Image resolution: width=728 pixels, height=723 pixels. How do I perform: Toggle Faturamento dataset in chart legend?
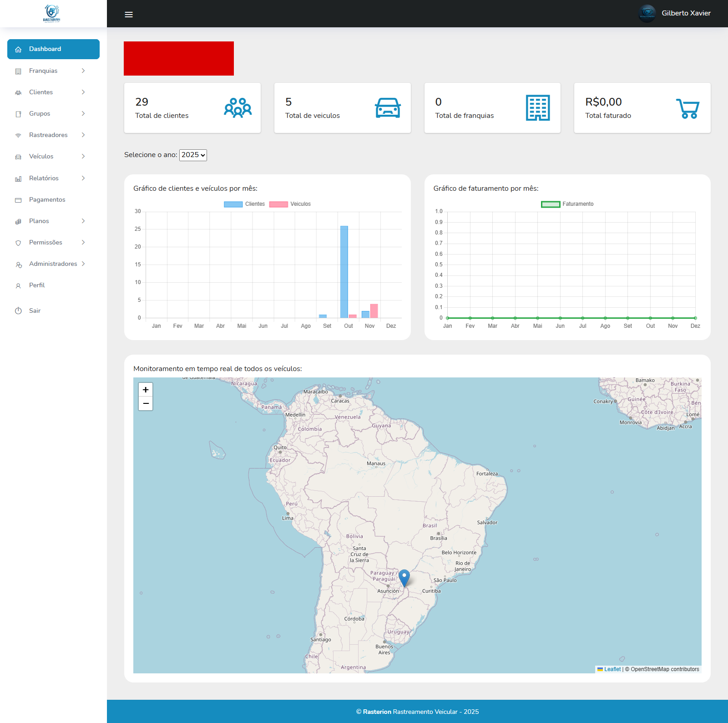click(567, 204)
